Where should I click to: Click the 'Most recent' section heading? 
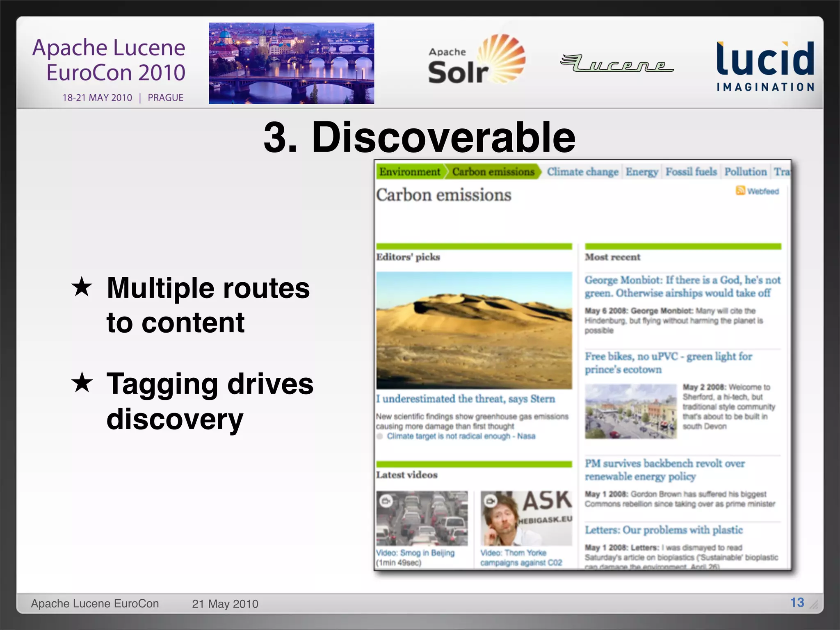[x=612, y=257]
